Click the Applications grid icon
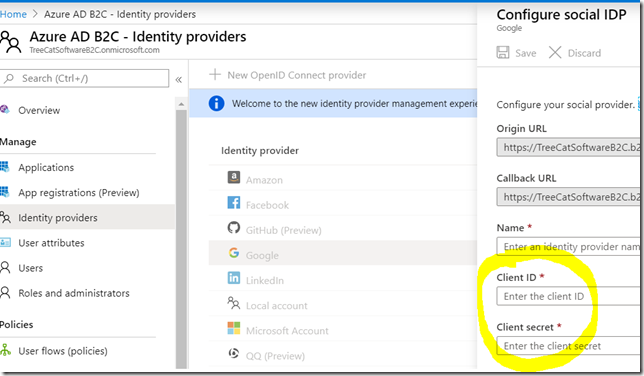This screenshot has height=376, width=644. click(x=5, y=166)
